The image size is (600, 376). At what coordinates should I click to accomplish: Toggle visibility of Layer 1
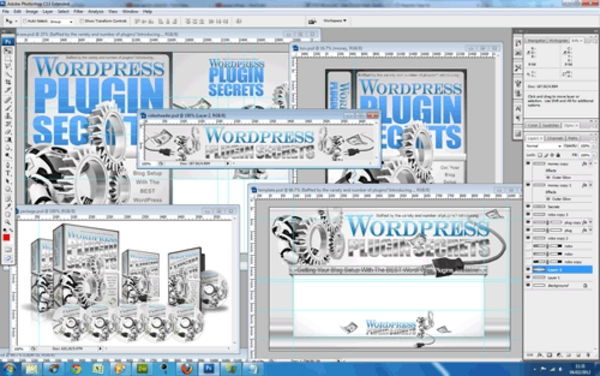(528, 277)
